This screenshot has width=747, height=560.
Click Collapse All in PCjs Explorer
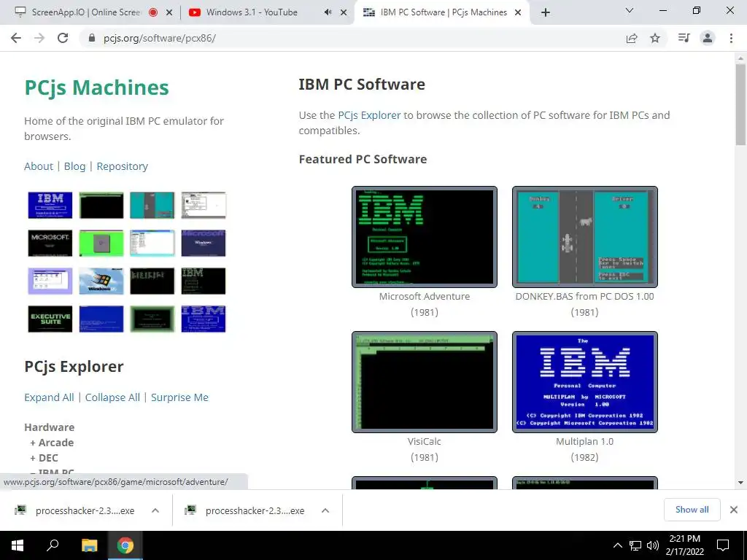[112, 397]
